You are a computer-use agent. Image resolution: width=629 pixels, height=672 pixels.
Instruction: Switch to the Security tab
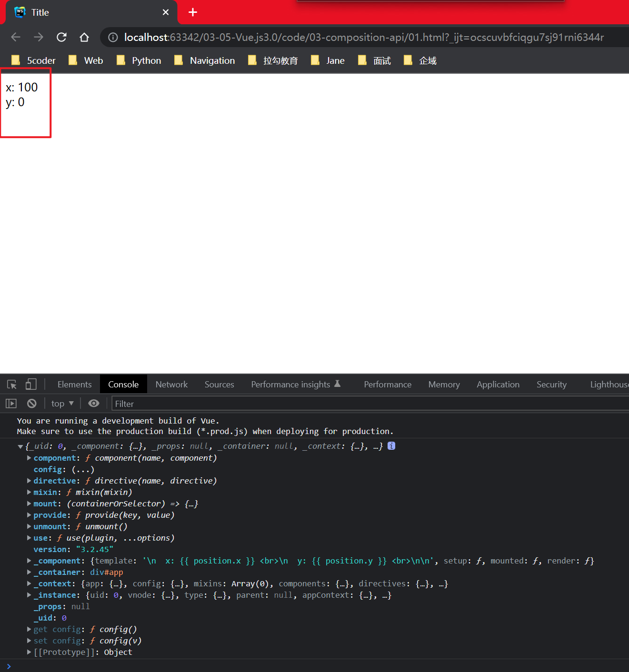551,384
